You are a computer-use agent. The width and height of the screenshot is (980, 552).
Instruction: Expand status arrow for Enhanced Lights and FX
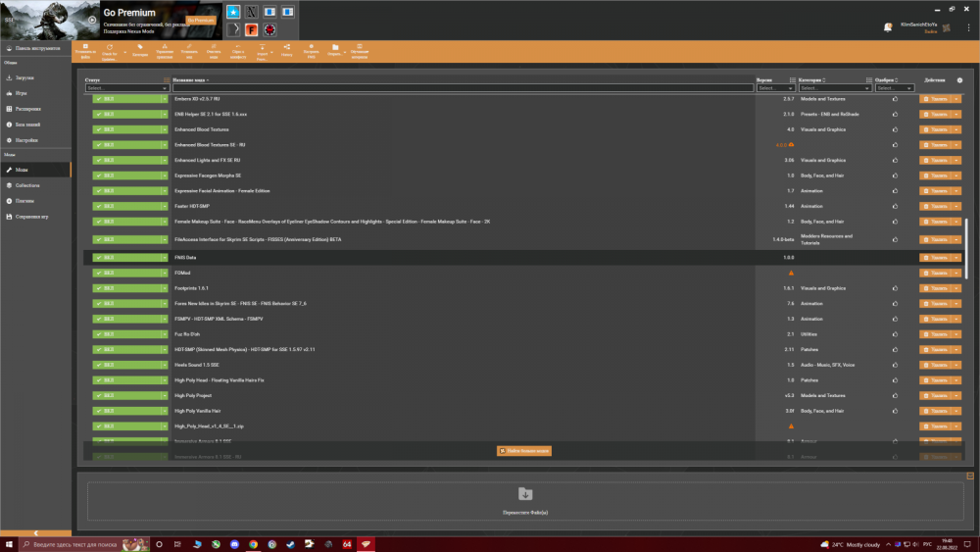[165, 160]
